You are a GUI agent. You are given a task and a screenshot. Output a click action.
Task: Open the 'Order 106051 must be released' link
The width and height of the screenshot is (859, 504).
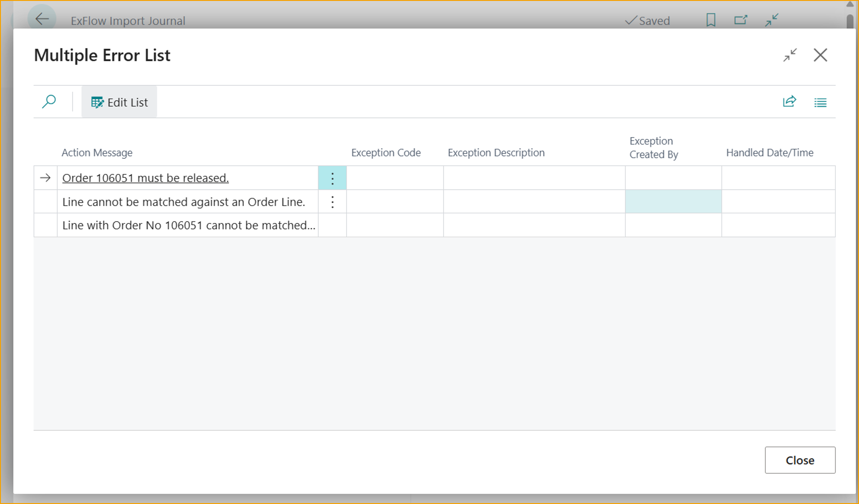coord(145,178)
